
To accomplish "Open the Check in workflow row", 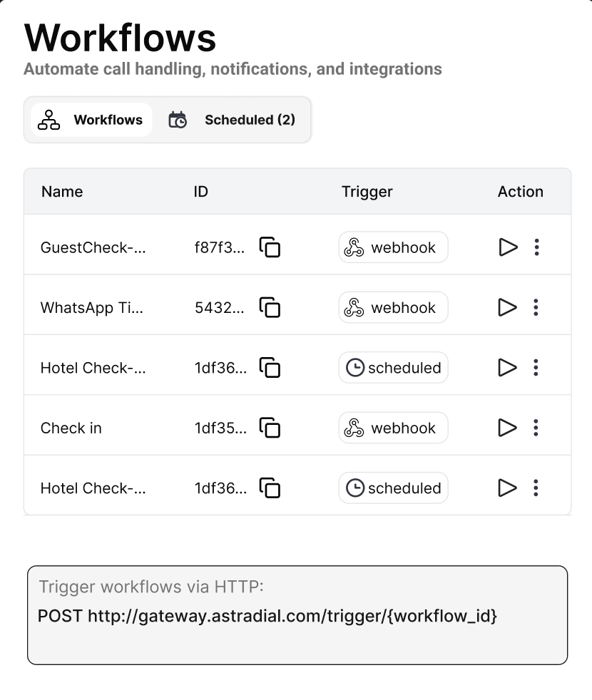I will pos(71,428).
